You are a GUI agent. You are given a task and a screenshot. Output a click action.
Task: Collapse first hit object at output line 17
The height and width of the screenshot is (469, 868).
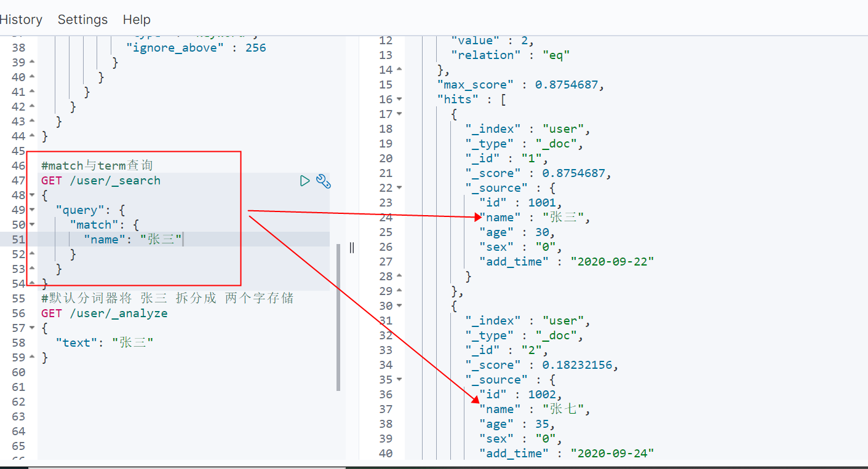[399, 114]
